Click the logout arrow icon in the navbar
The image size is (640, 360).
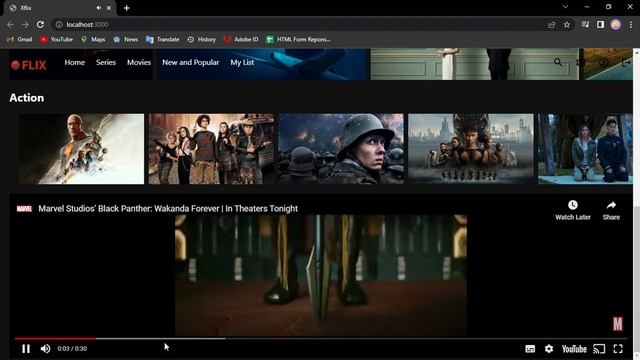(626, 62)
